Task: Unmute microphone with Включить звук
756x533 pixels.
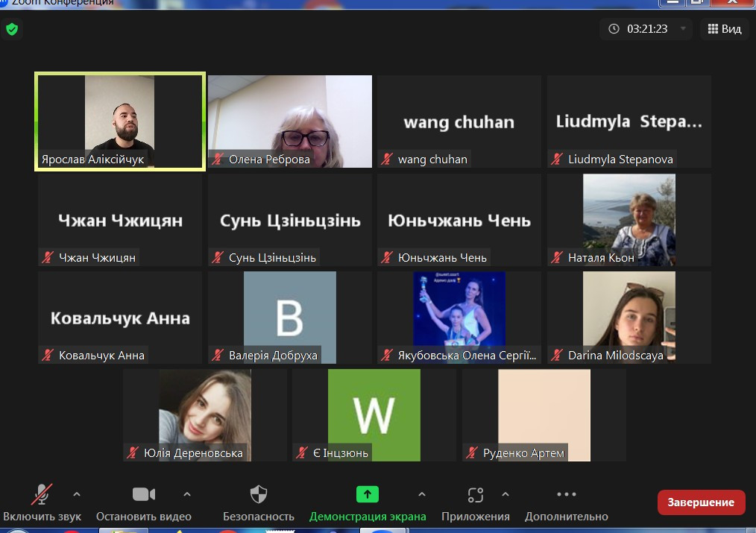Action: tap(41, 495)
